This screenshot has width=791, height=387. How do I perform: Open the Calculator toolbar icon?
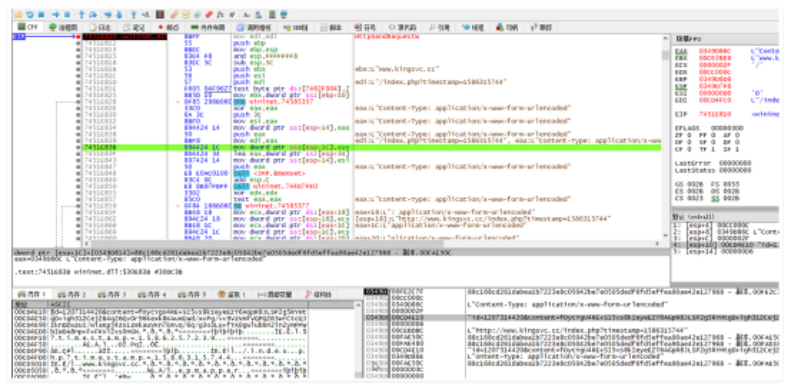click(272, 15)
